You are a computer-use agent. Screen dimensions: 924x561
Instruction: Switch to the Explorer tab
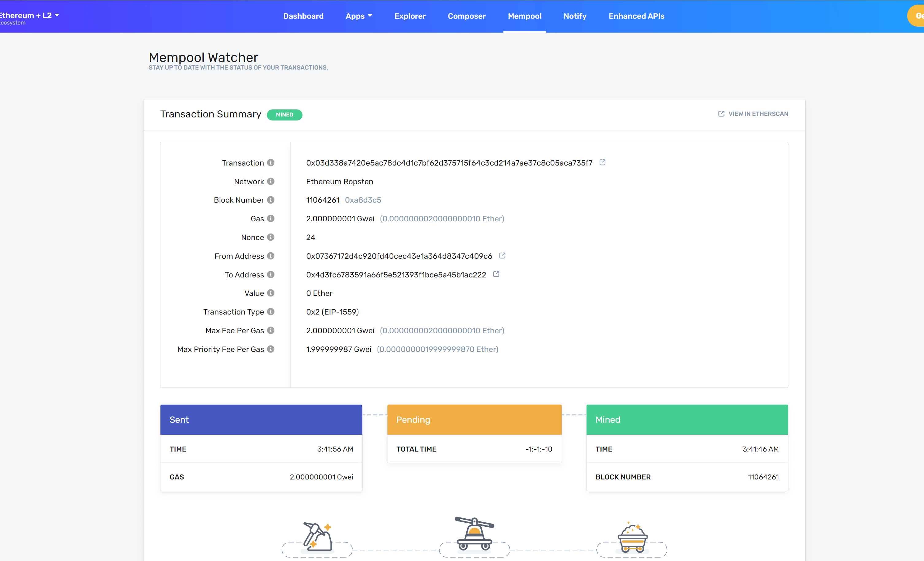410,16
